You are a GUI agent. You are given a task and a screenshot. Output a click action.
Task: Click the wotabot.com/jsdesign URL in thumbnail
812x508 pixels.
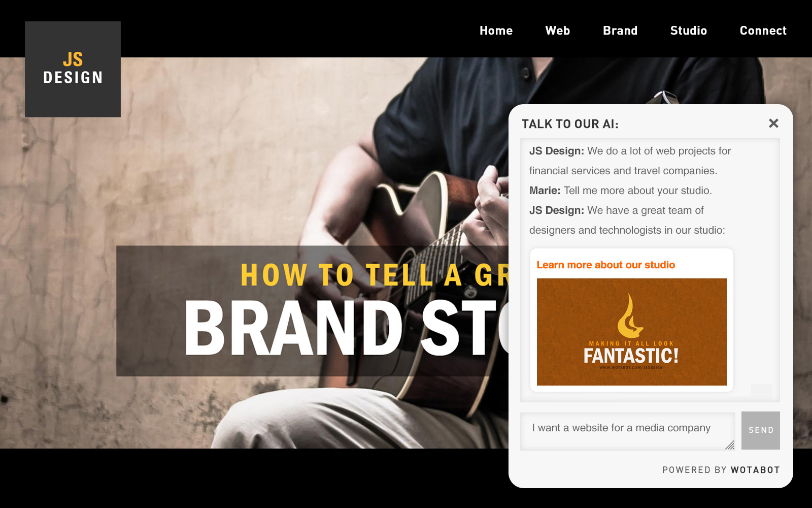pyautogui.click(x=631, y=367)
